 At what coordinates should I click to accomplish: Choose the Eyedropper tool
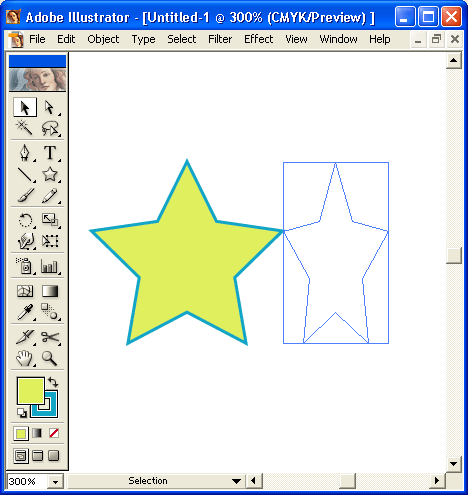[24, 312]
